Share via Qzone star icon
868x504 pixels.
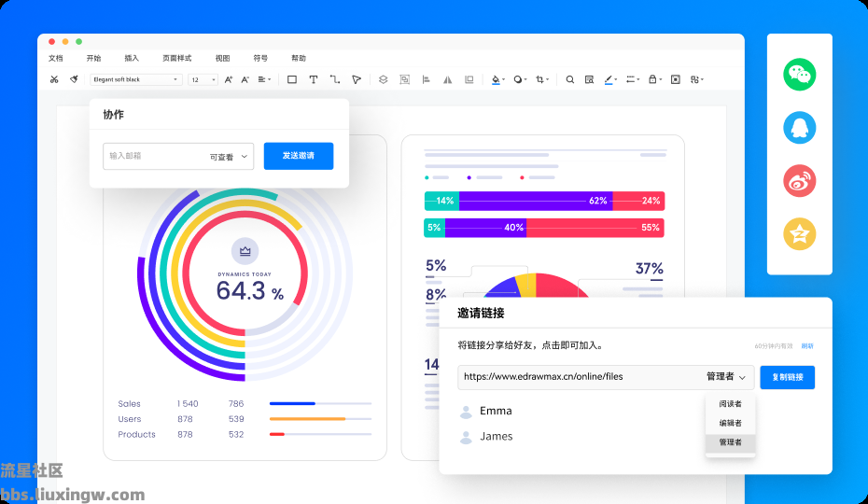tap(799, 233)
